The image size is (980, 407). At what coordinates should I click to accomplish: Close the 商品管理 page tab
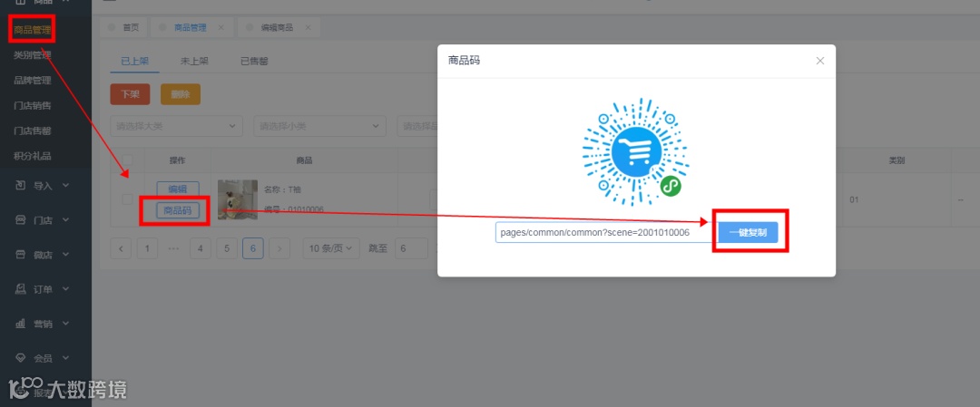coord(220,27)
